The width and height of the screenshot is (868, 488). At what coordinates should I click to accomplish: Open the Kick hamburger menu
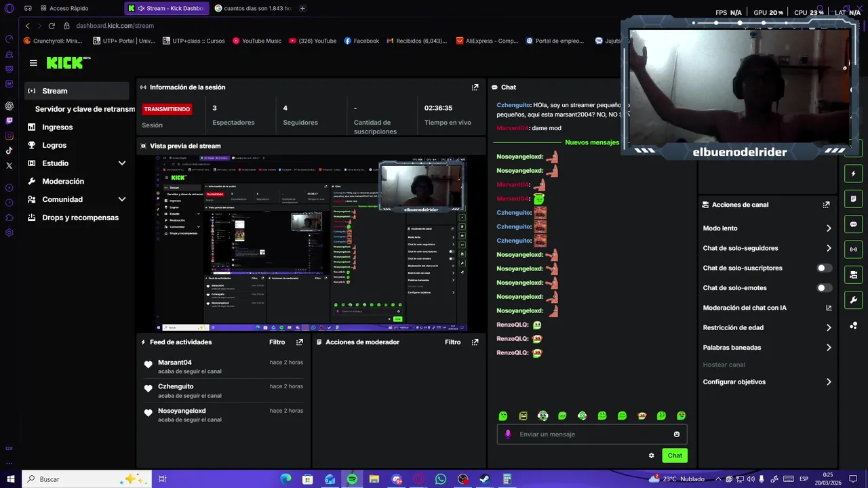(x=33, y=63)
